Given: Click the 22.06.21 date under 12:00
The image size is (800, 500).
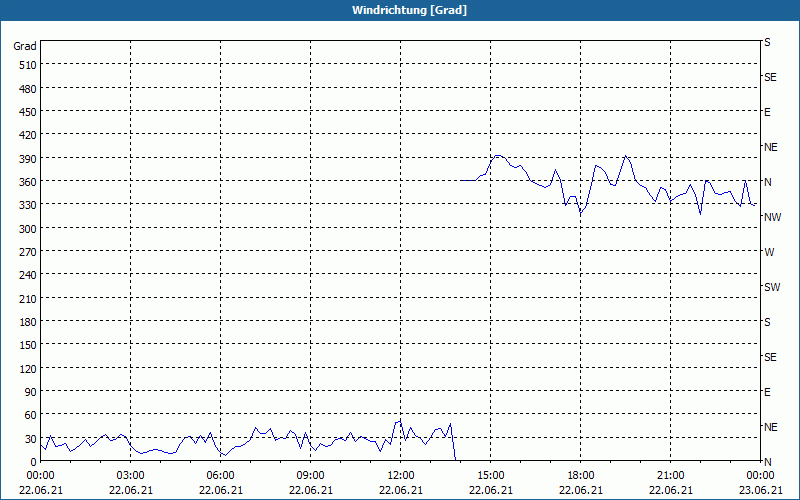Looking at the screenshot, I should pyautogui.click(x=401, y=490).
